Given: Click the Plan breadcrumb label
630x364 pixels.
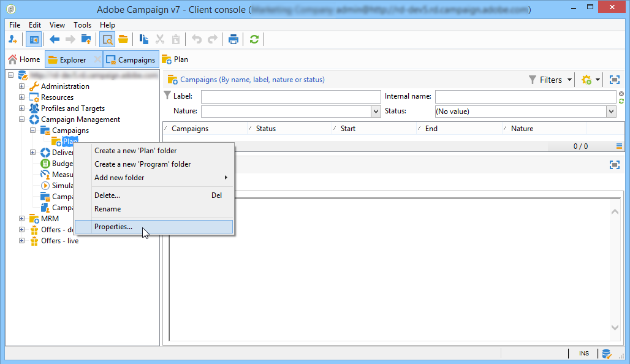Looking at the screenshot, I should click(x=181, y=59).
